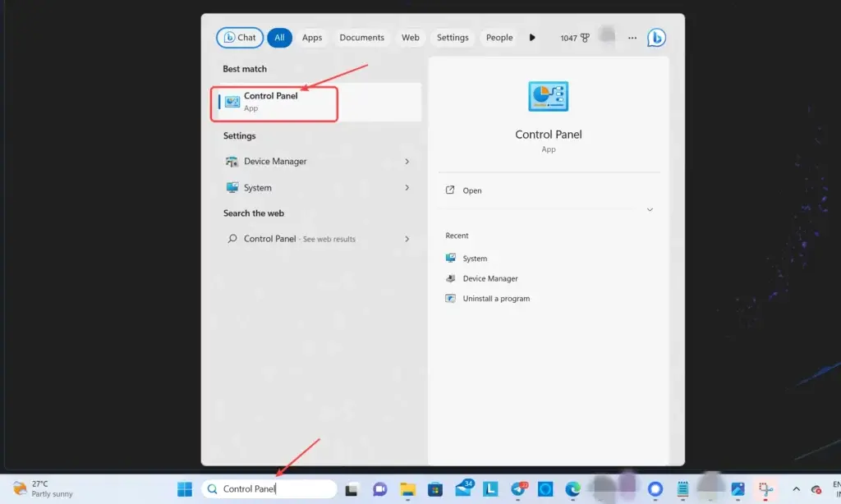
Task: Open Notepad from the taskbar
Action: click(x=683, y=488)
